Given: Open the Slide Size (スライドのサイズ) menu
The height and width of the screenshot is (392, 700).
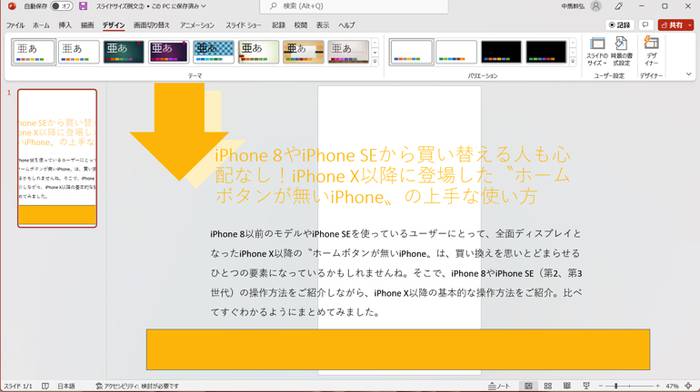Looking at the screenshot, I should 597,51.
